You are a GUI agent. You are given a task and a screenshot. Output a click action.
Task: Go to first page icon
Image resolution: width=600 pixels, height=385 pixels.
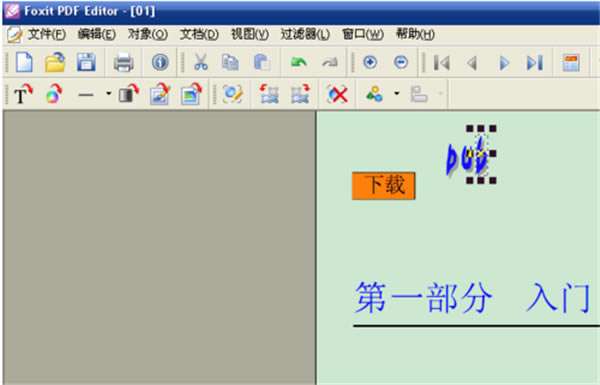click(x=442, y=63)
